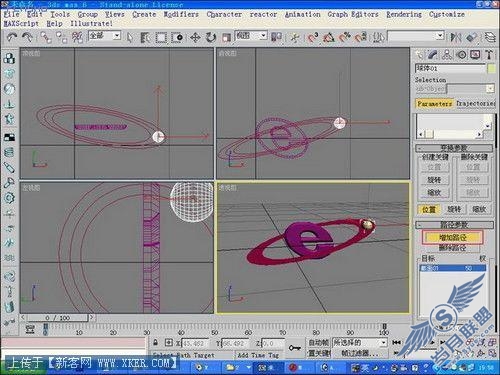Choose the Bind to Space Warp tool
The height and width of the screenshot is (375, 500).
(x=78, y=37)
